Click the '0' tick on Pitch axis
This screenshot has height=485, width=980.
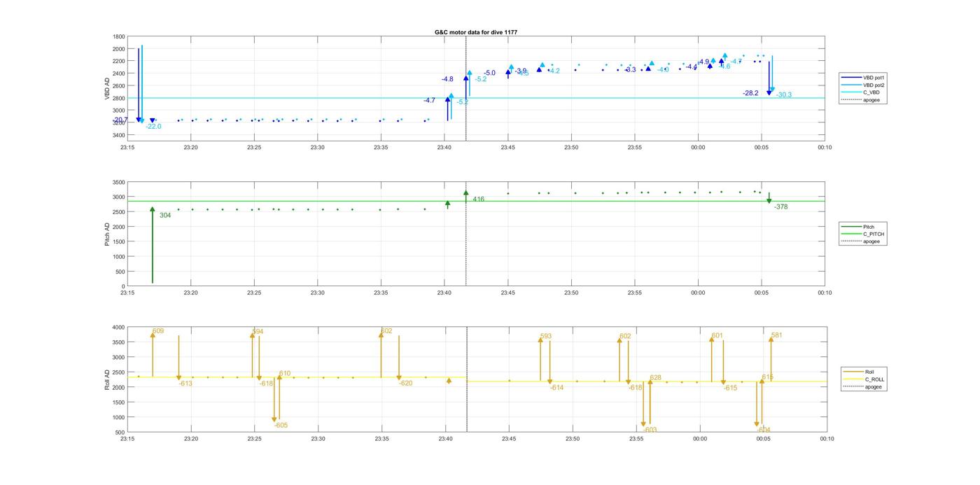point(124,286)
